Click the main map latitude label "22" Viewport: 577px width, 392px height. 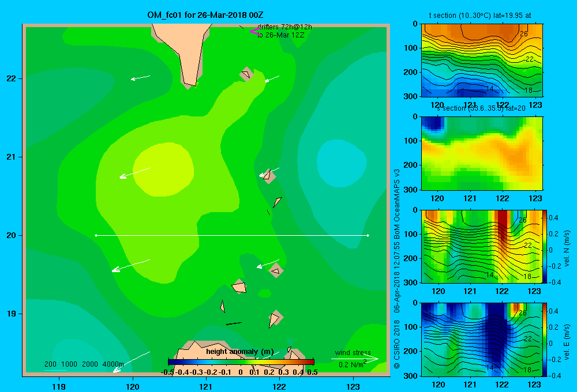(x=12, y=79)
